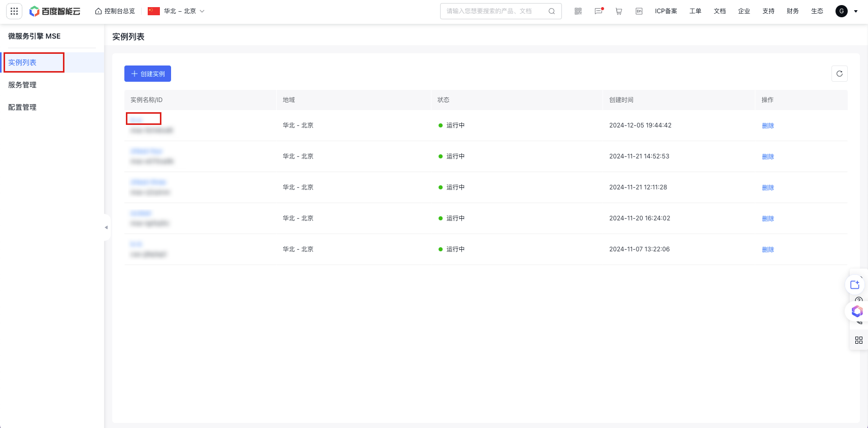Open the shopping cart icon
Viewport: 868px width, 428px height.
click(619, 11)
